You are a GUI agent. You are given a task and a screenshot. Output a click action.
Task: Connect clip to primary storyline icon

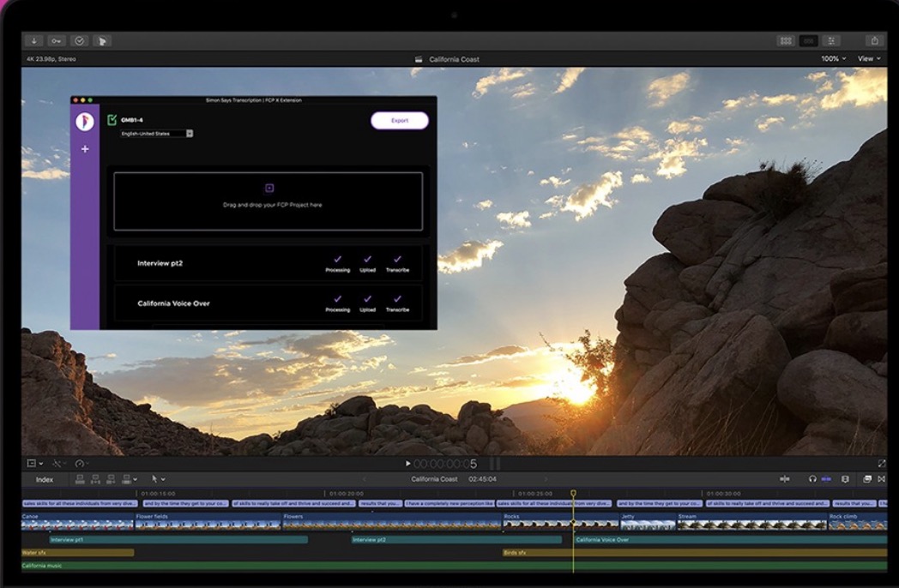click(80, 479)
